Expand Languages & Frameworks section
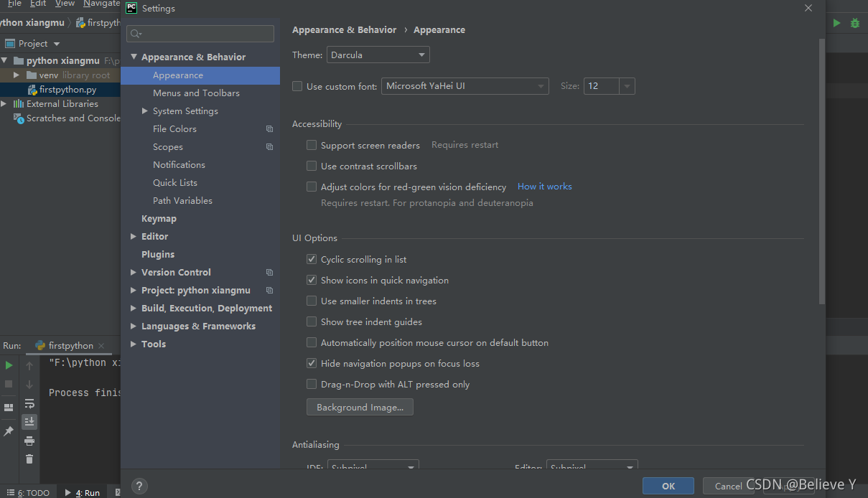This screenshot has height=498, width=868. coord(134,326)
